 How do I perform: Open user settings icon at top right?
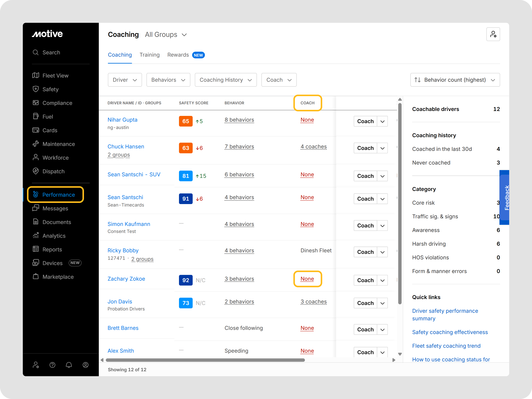(493, 34)
